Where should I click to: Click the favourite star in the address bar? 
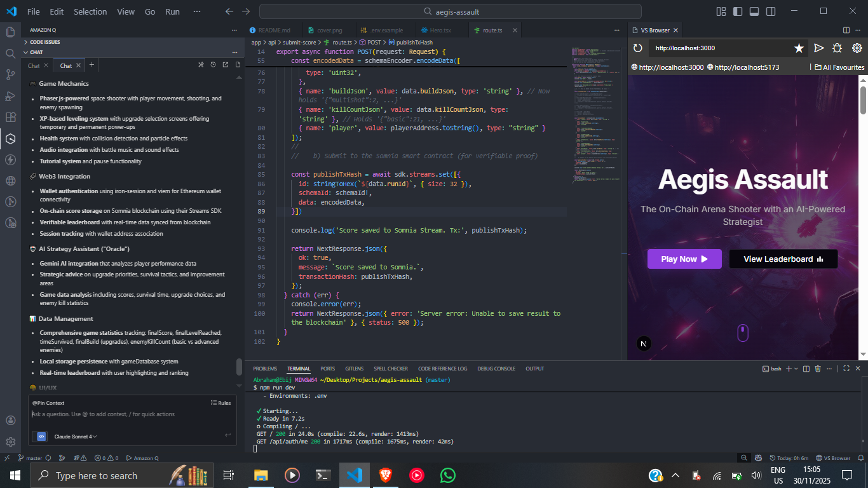coord(799,48)
